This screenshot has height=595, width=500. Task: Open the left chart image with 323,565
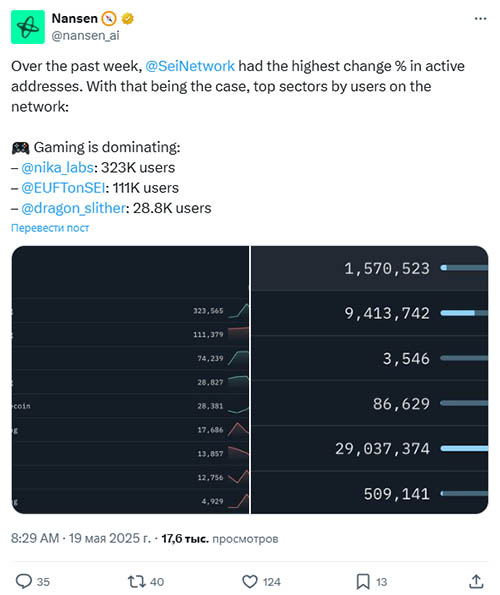130,379
